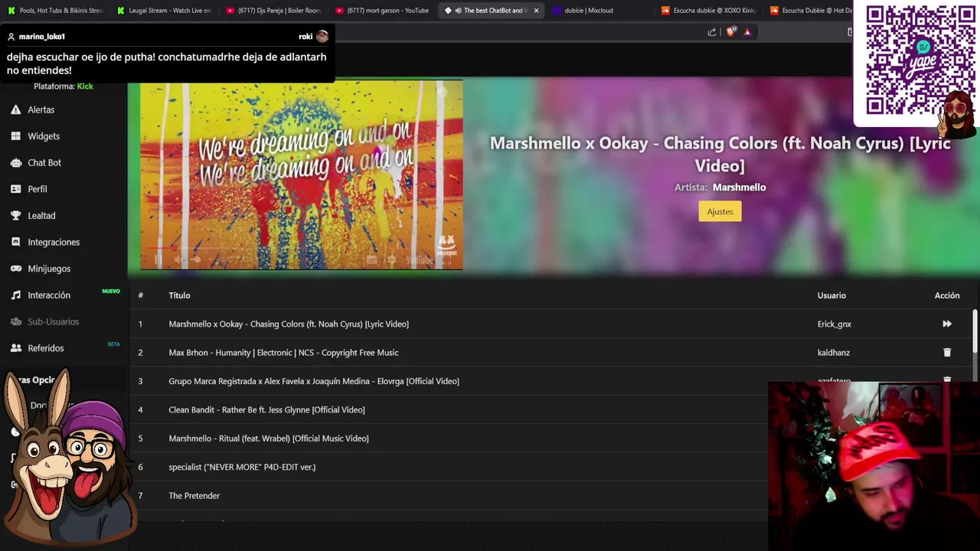
Task: Click the yellow Ajustes button
Action: [x=720, y=211]
